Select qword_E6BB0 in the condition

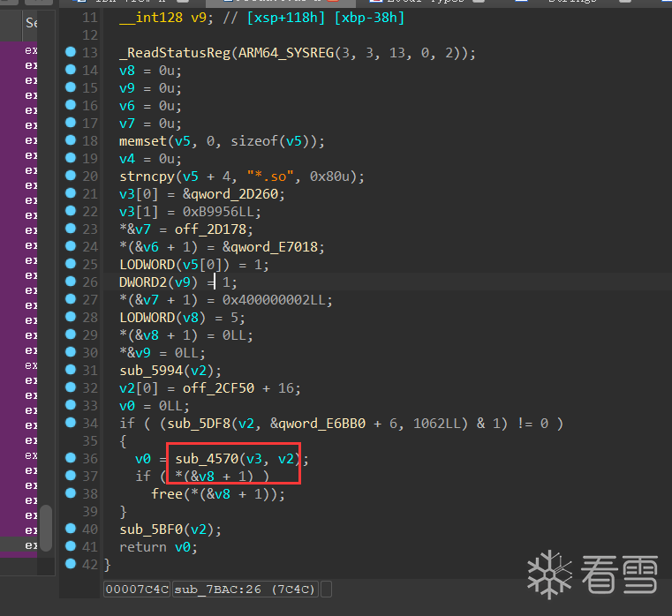[x=321, y=424]
